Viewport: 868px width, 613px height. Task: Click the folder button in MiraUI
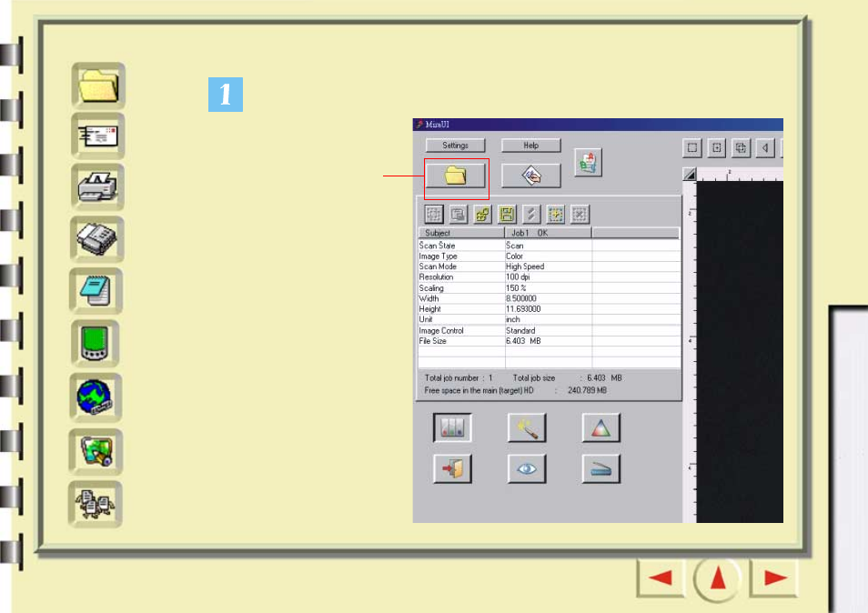tap(456, 176)
